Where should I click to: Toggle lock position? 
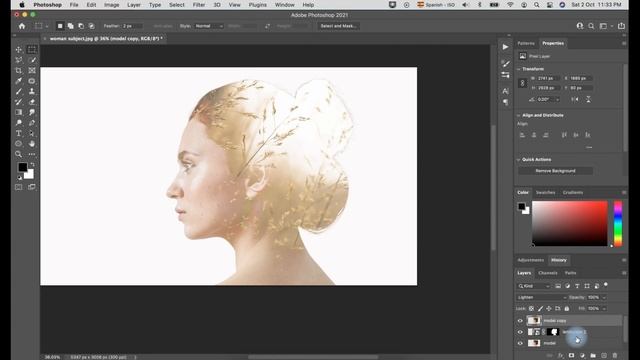[x=549, y=309]
